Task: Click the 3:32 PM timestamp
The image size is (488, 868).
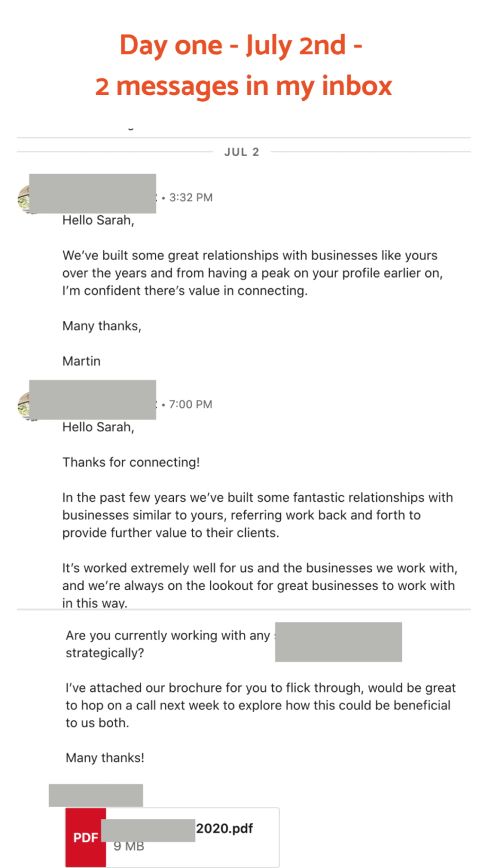Action: pos(191,198)
